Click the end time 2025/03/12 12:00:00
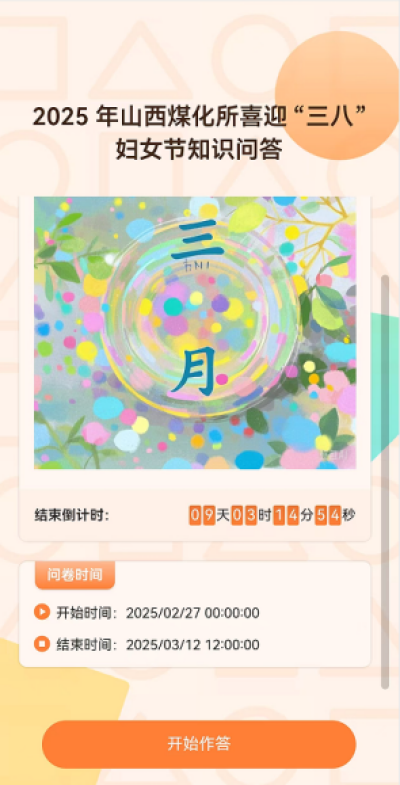The image size is (400, 785). [x=193, y=644]
